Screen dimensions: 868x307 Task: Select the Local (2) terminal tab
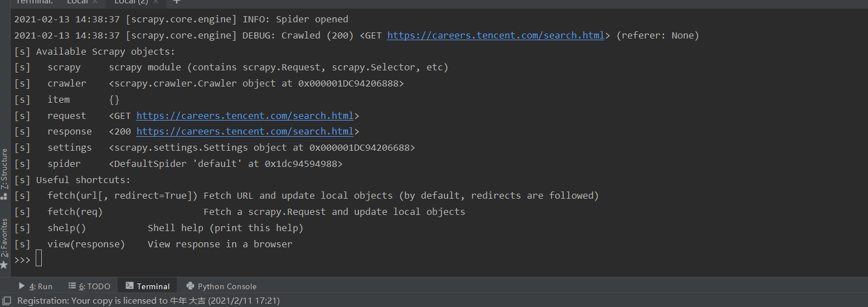click(x=131, y=2)
